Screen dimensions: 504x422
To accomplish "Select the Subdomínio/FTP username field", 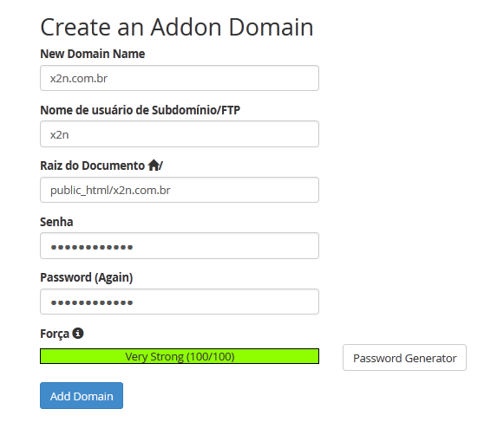I will point(180,134).
